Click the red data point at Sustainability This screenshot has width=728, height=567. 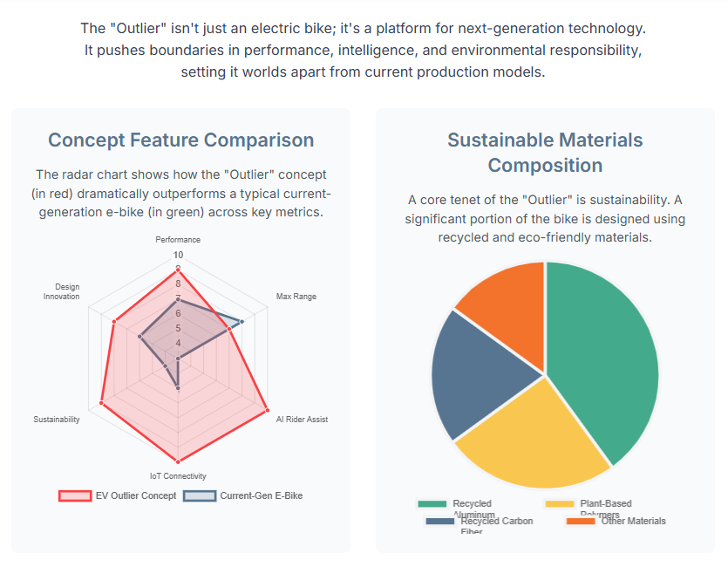[102, 403]
